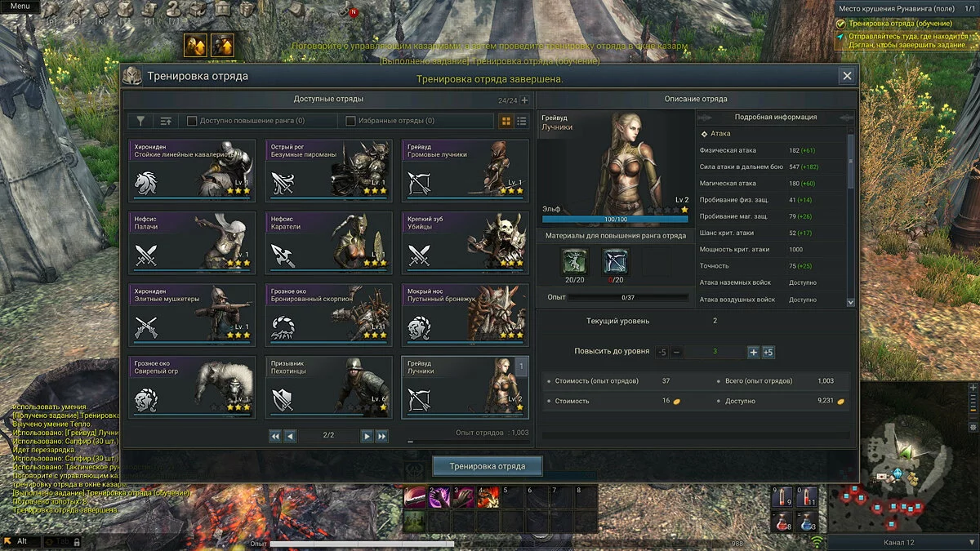Select the 'Пехотинцы' squad card
Viewport: 980px width, 551px height.
click(328, 387)
